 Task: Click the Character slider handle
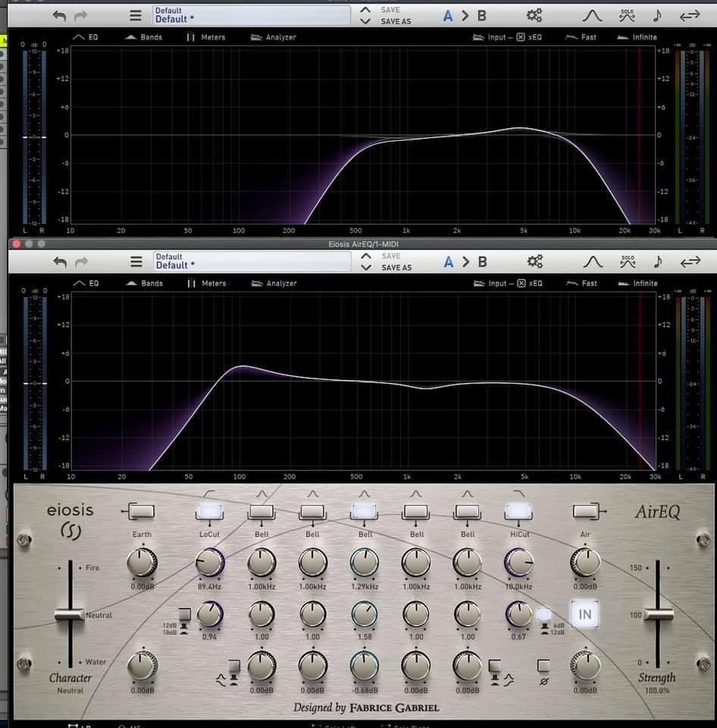click(x=70, y=615)
